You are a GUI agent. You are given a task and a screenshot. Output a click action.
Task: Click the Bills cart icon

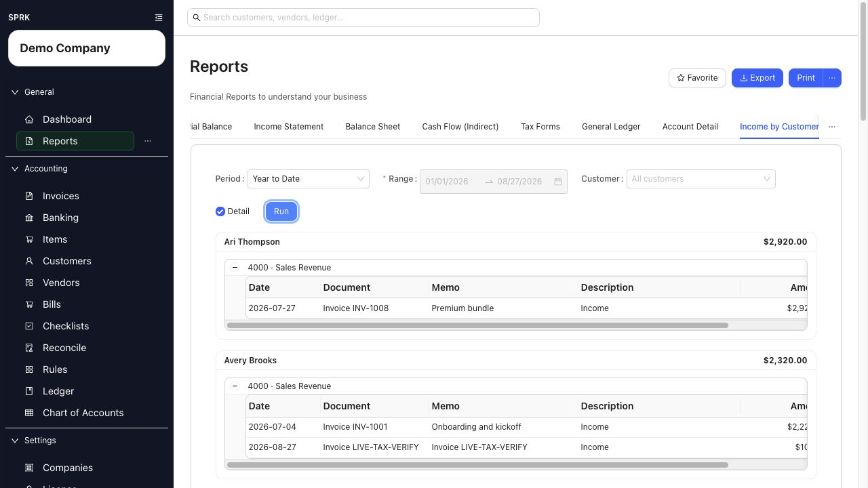tap(29, 304)
